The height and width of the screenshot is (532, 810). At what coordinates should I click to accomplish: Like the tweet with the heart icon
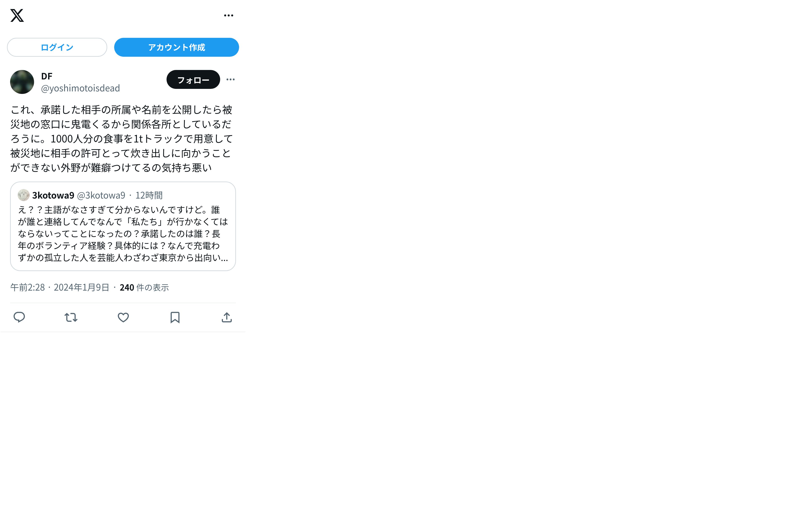pyautogui.click(x=123, y=317)
